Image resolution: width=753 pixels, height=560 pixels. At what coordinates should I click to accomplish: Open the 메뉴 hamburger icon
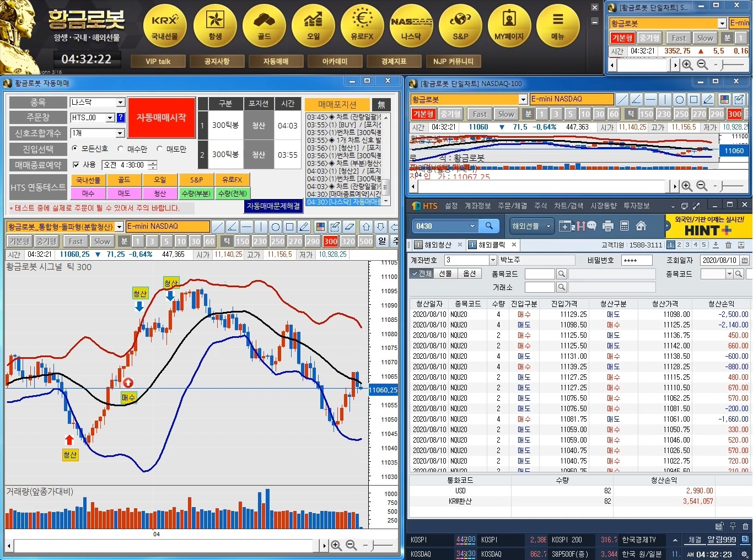pyautogui.click(x=558, y=26)
